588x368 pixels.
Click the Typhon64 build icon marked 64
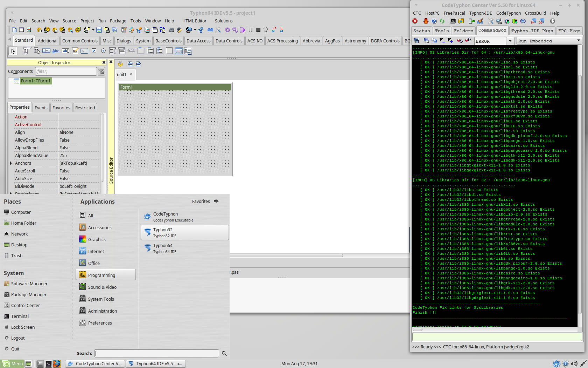534,21
